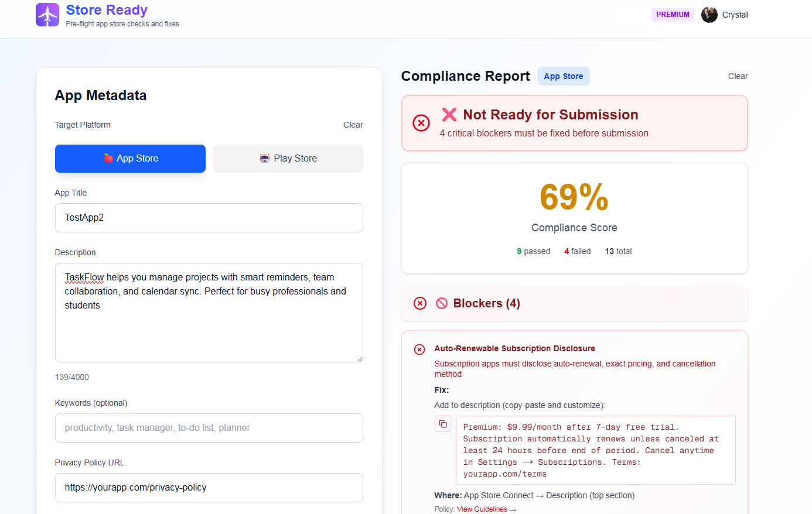The height and width of the screenshot is (514, 812).
Task: Click the Privacy Policy URL field
Action: (209, 487)
